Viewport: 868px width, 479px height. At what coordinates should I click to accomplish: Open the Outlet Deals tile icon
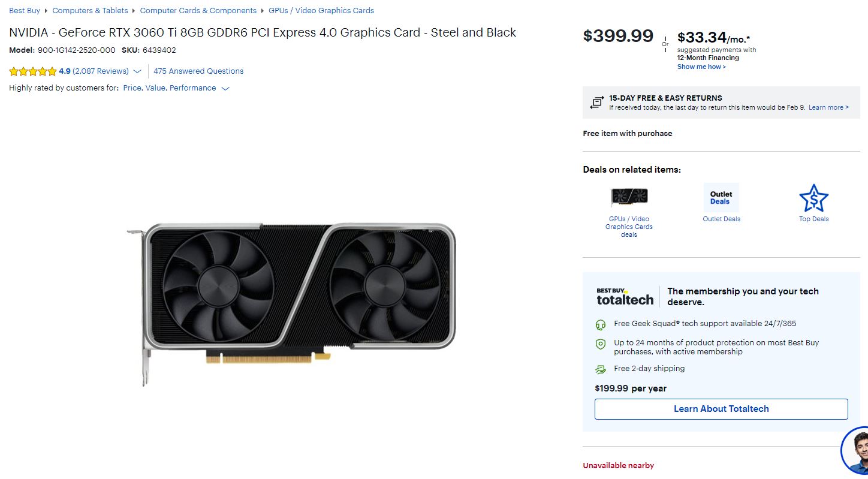pos(721,198)
